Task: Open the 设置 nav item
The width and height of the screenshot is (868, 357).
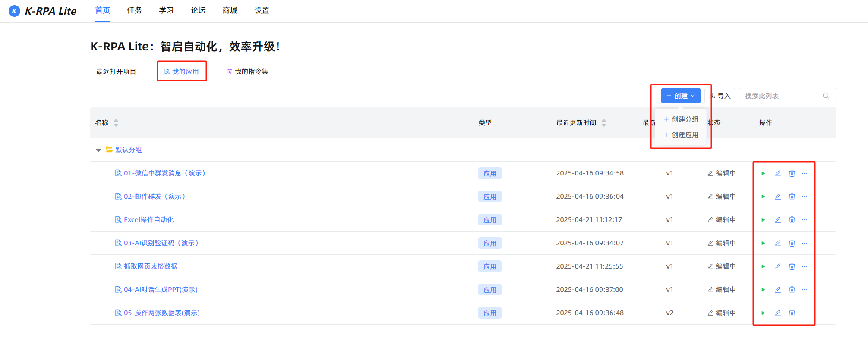Action: [262, 10]
